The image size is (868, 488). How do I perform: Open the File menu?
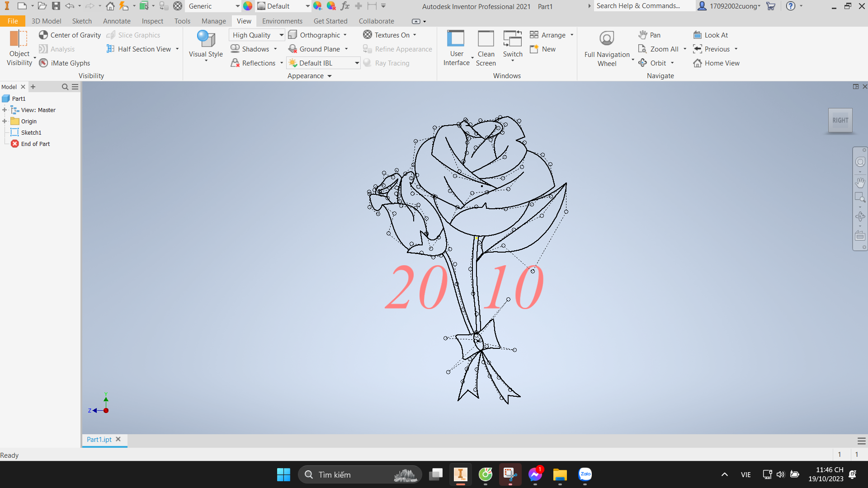click(x=13, y=21)
